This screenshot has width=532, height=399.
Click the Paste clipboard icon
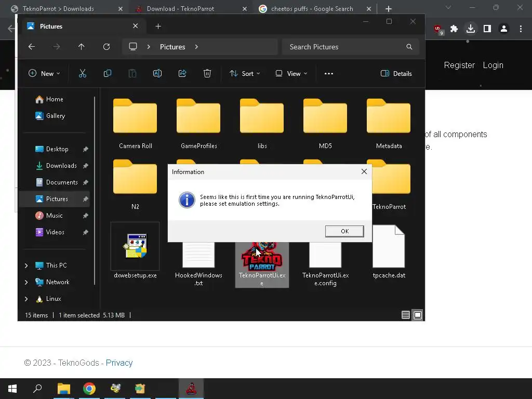tap(132, 73)
